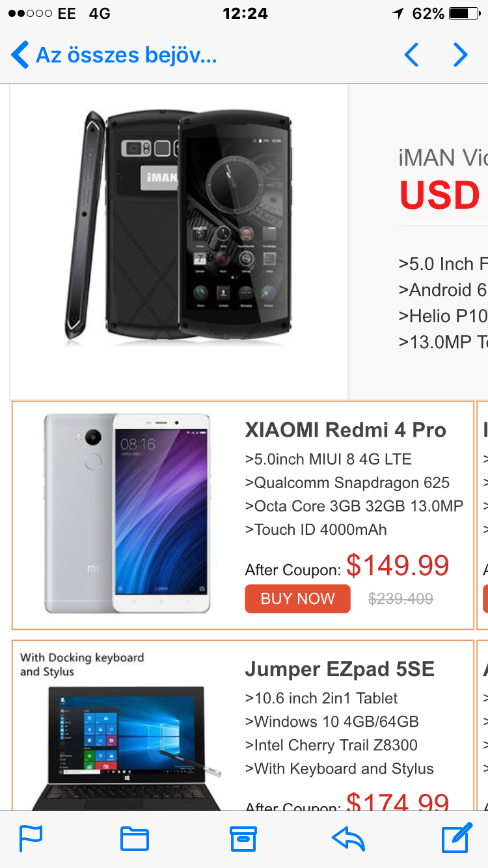Open the Jumper EZpad 5SE title link
The width and height of the screenshot is (488, 868).
click(x=340, y=669)
